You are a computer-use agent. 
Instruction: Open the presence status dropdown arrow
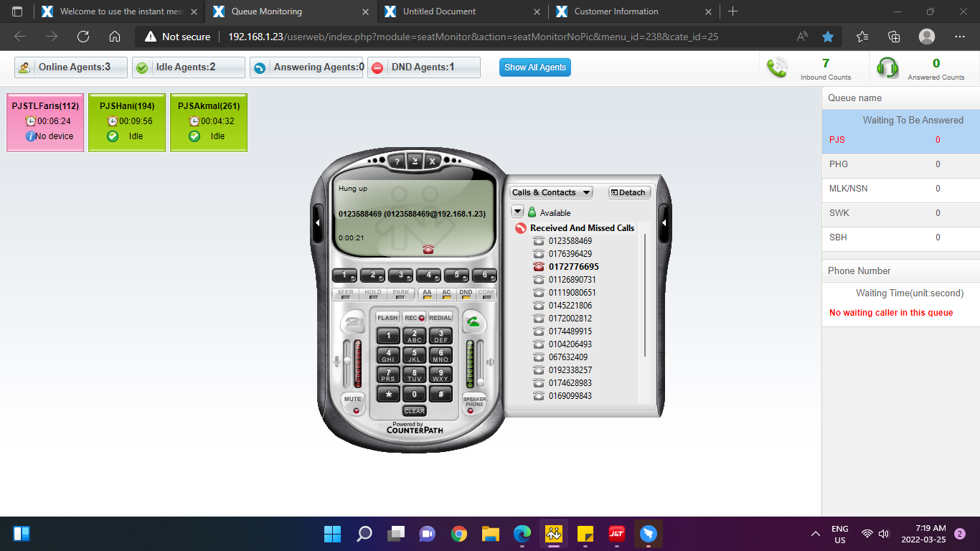point(517,212)
